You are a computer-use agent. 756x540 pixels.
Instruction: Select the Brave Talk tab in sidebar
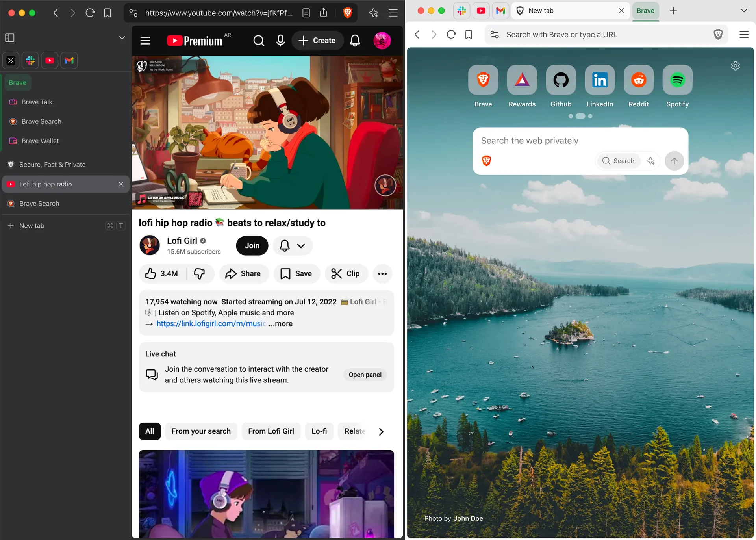click(x=37, y=102)
